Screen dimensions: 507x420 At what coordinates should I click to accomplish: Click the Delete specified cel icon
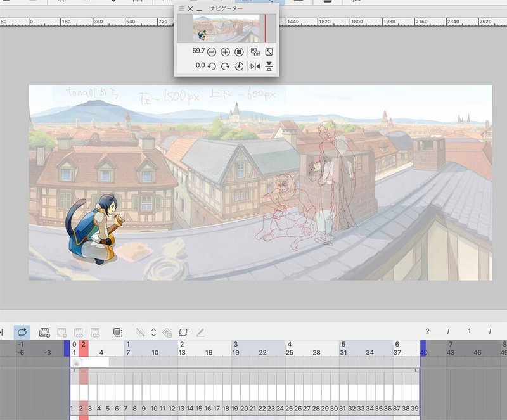click(x=95, y=333)
